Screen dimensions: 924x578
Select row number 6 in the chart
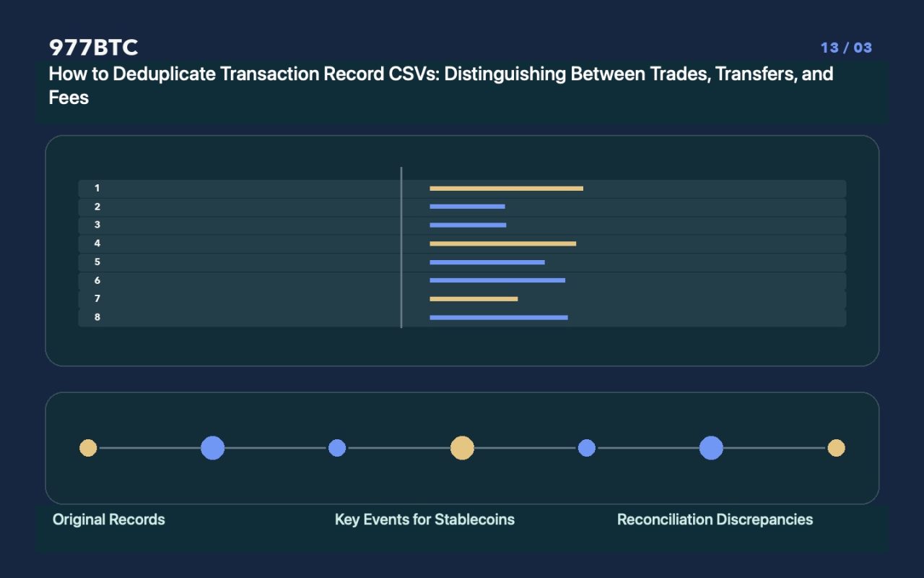pyautogui.click(x=462, y=280)
